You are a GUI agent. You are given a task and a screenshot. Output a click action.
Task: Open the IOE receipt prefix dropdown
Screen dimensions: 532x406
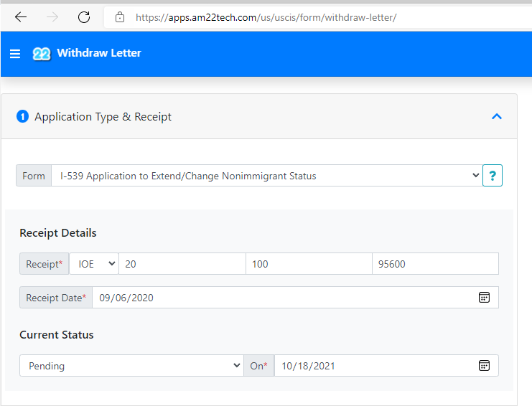[x=93, y=264]
